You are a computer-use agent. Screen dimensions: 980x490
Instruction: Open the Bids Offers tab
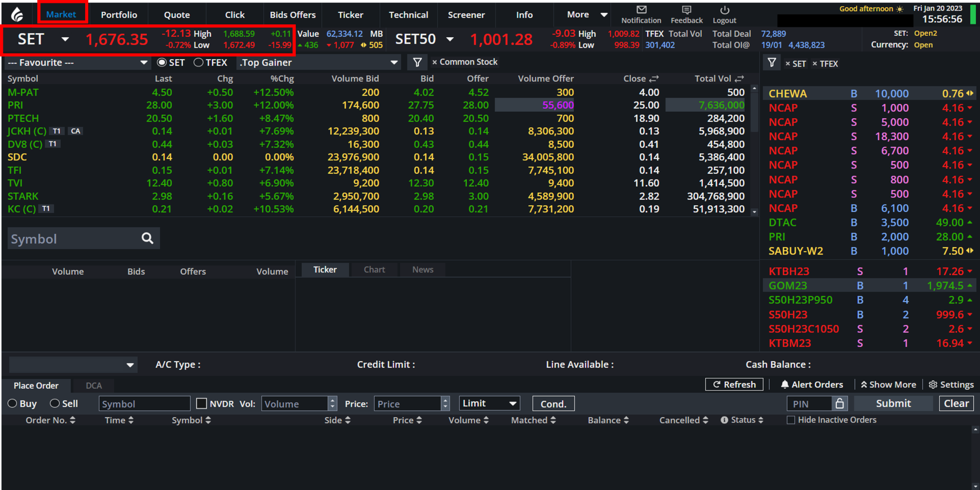click(293, 15)
